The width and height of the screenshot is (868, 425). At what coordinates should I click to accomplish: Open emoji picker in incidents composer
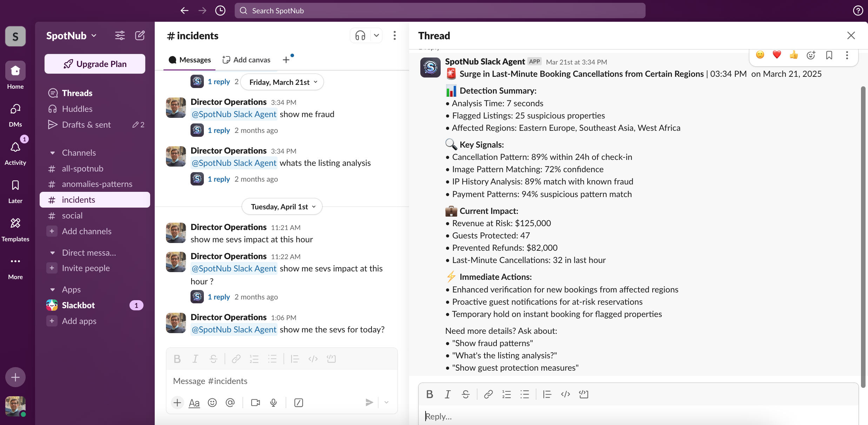click(212, 403)
